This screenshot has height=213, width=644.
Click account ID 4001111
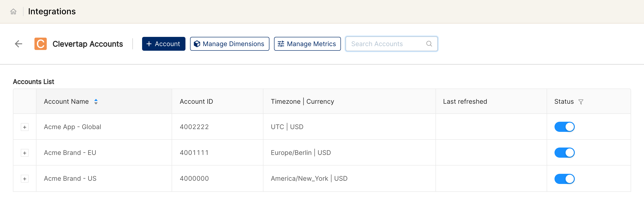click(x=194, y=153)
